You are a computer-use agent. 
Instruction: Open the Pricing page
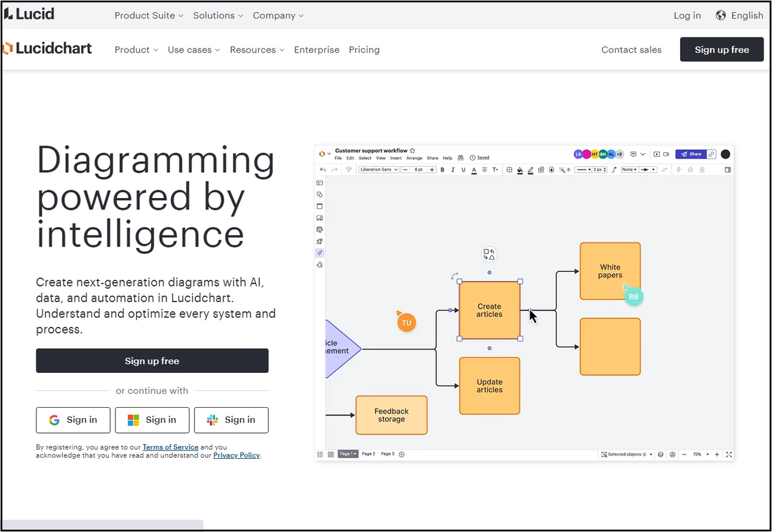[x=365, y=50]
